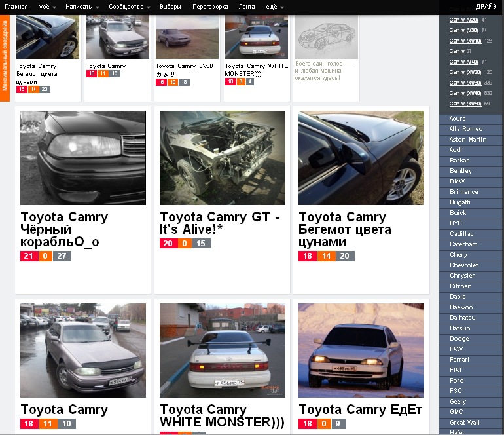The image size is (504, 435).
Task: Select the Caterham brand
Action: [x=471, y=244]
